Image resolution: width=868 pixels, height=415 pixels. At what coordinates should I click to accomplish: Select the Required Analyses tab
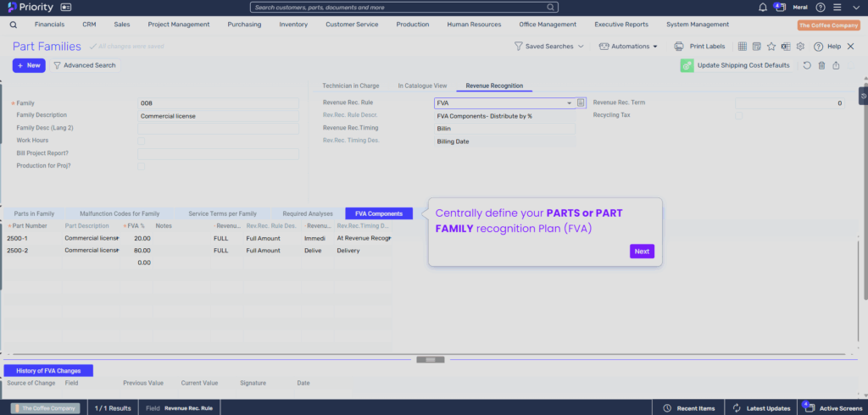tap(308, 213)
